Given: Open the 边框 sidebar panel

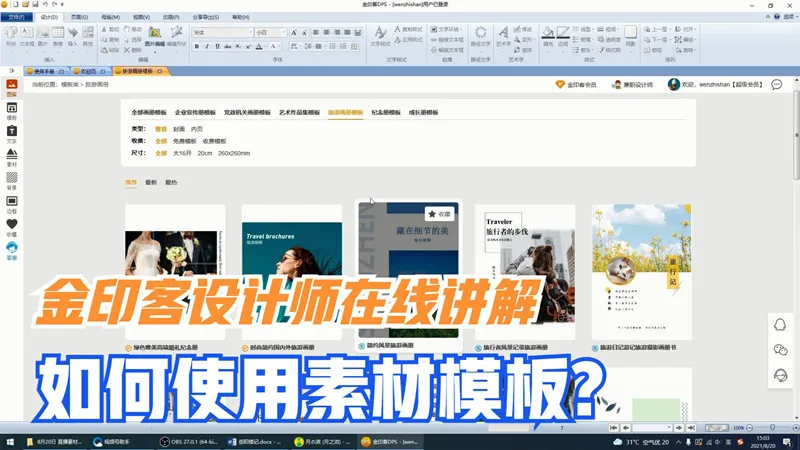Looking at the screenshot, I should 12,205.
